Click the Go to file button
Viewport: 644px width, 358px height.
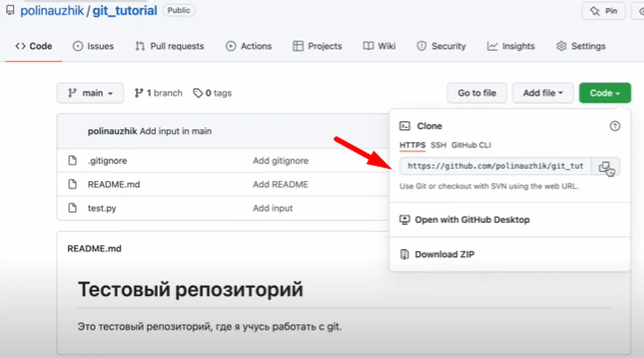click(477, 92)
